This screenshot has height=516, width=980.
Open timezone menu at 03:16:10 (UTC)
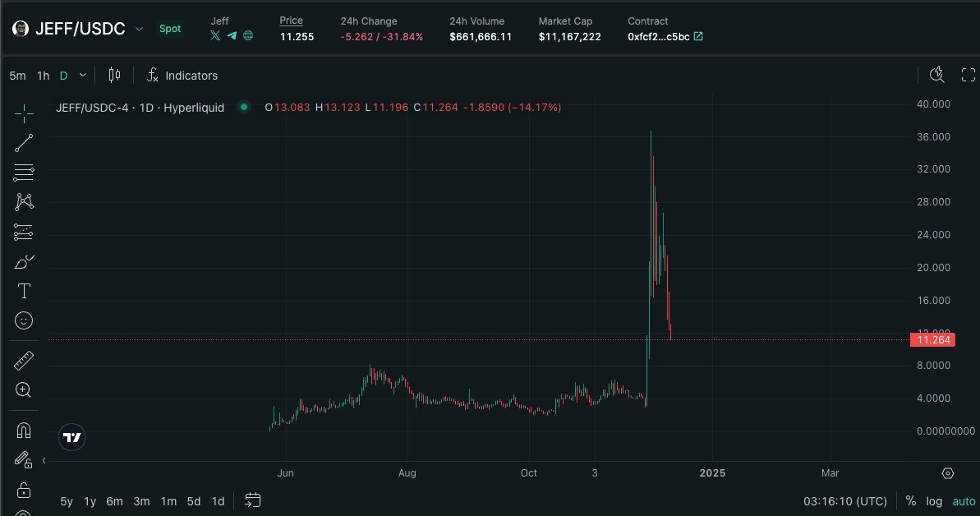[845, 501]
